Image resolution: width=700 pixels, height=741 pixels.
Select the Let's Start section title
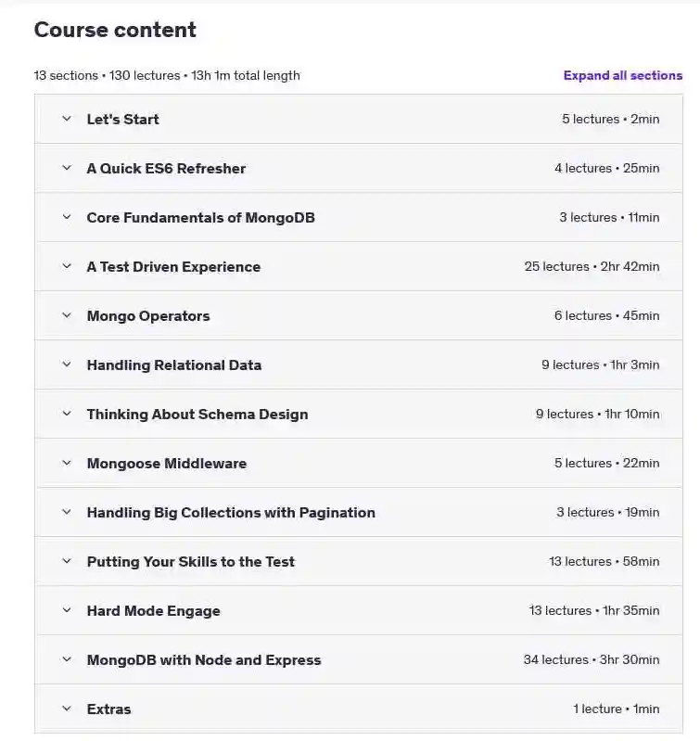(x=122, y=119)
